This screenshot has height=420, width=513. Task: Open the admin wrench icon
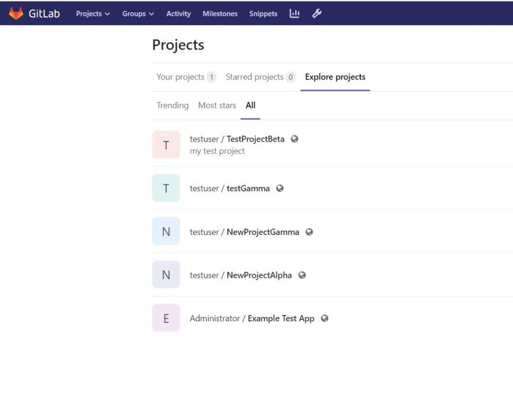coord(317,13)
